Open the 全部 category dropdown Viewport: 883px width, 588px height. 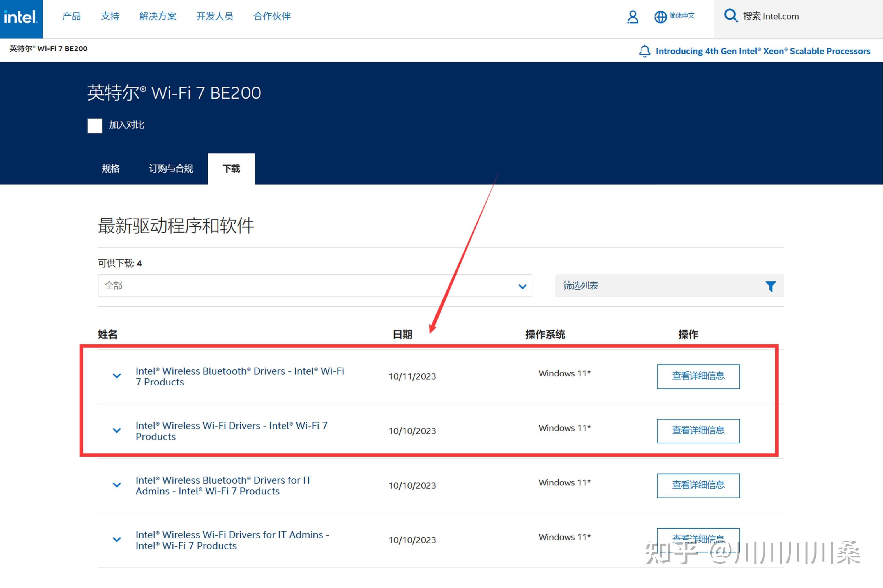point(314,286)
